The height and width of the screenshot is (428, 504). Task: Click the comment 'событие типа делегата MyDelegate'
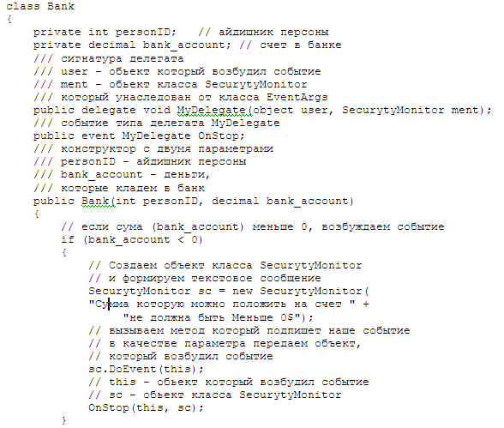coord(171,124)
